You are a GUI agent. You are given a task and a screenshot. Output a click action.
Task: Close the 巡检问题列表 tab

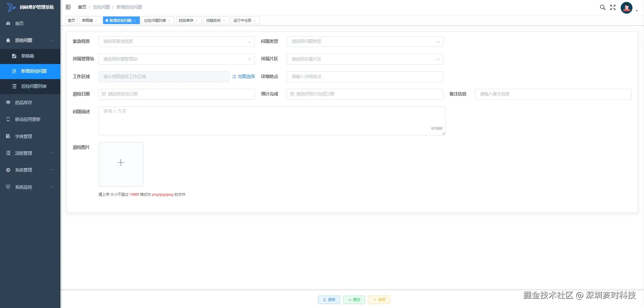pos(169,21)
